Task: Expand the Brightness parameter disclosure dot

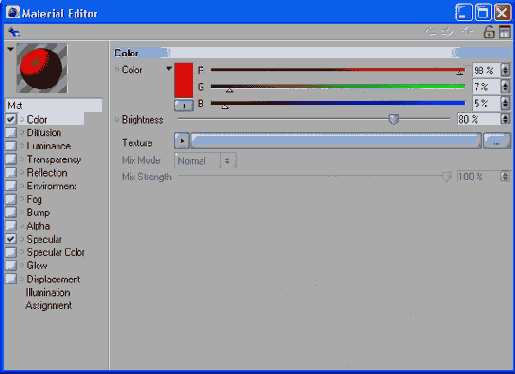Action: point(117,119)
